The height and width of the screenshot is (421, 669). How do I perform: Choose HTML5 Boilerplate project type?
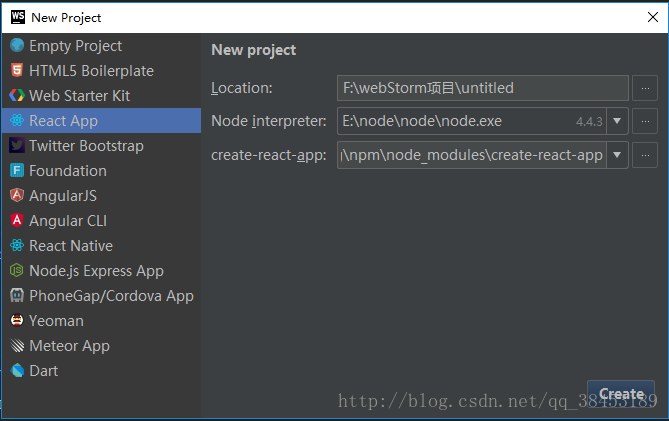coord(102,70)
